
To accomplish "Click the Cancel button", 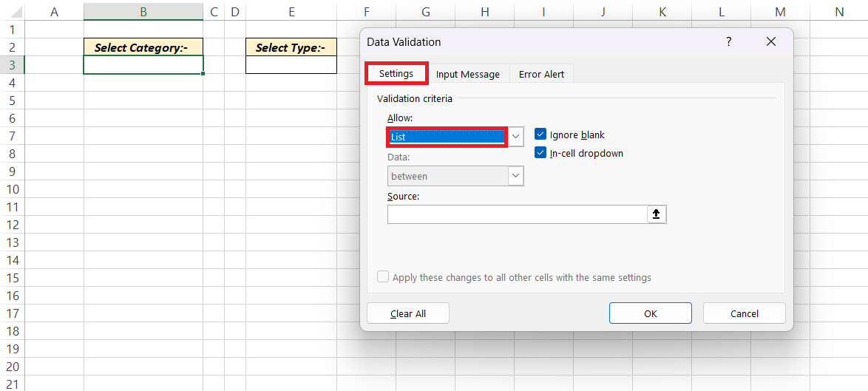I will (x=744, y=313).
